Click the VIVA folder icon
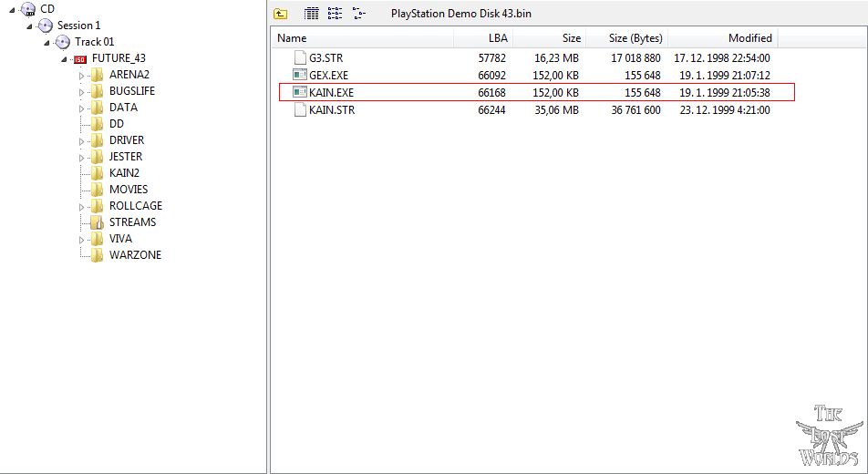The height and width of the screenshot is (474, 868). coord(97,239)
